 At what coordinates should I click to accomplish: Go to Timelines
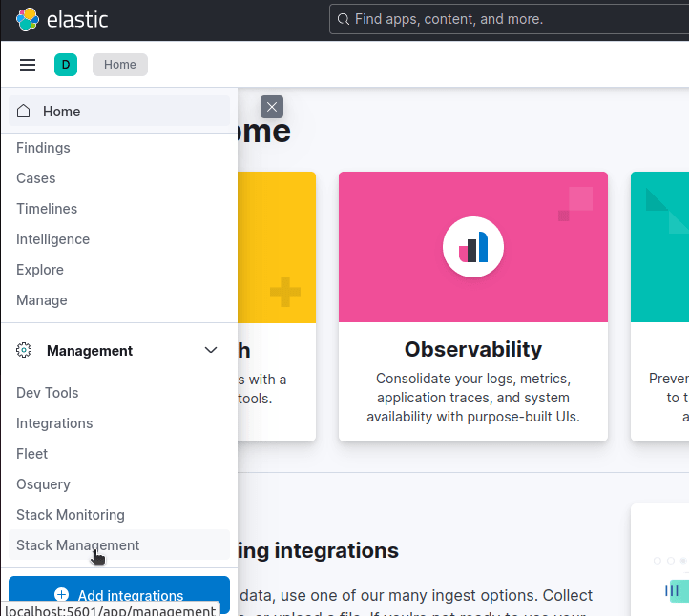click(x=47, y=209)
